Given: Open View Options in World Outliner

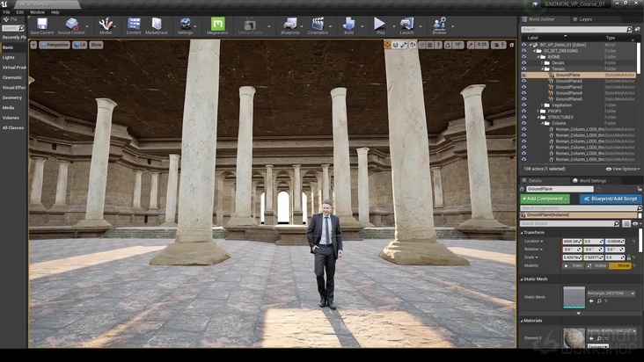Looking at the screenshot, I should [623, 169].
